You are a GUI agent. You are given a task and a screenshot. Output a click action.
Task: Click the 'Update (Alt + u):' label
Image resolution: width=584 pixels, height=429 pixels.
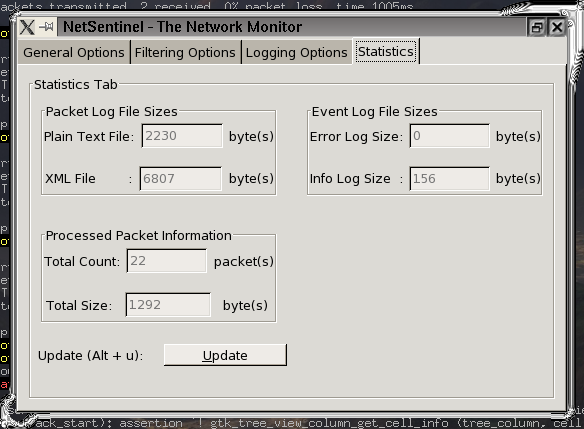[91, 356]
